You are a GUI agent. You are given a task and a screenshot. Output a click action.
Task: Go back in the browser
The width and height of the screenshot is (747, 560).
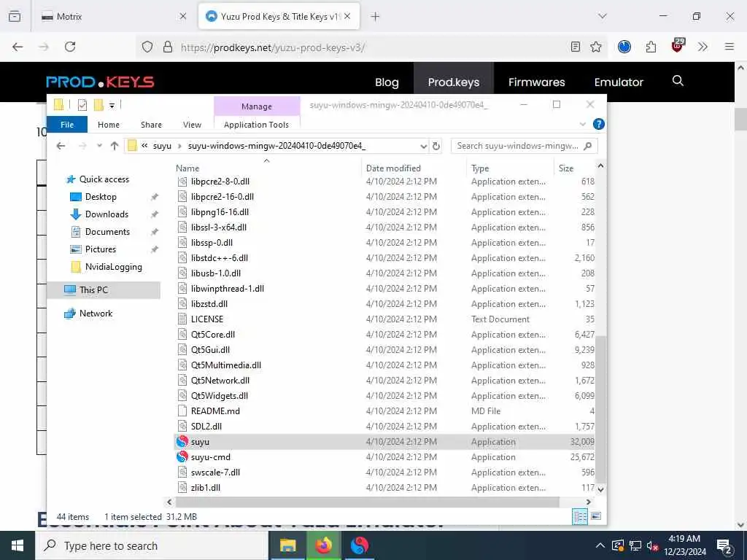[18, 47]
